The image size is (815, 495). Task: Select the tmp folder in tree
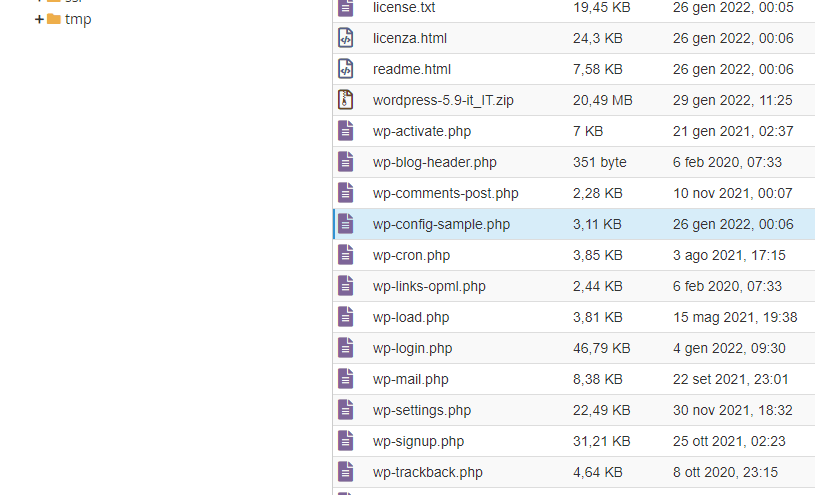click(78, 19)
